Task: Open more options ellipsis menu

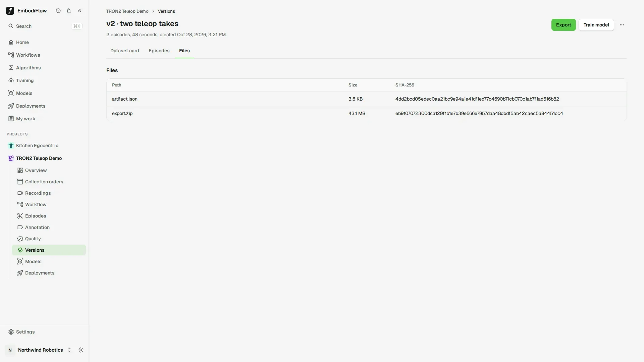Action: [x=622, y=25]
